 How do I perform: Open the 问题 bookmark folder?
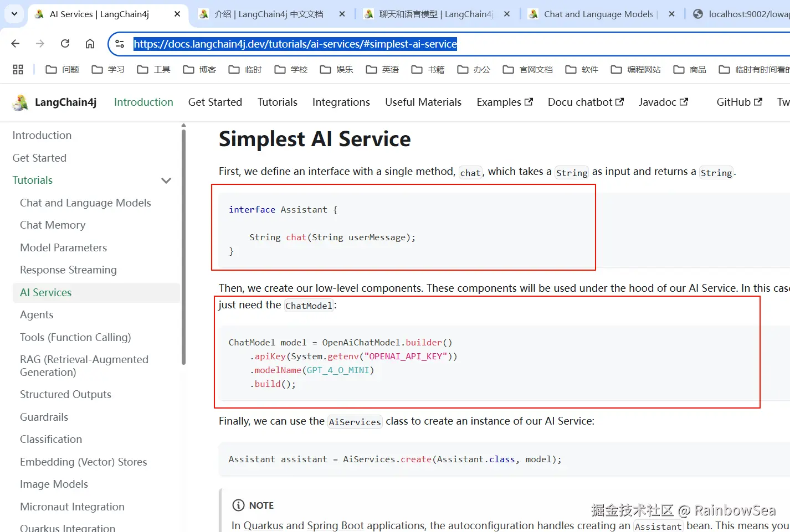[62, 69]
